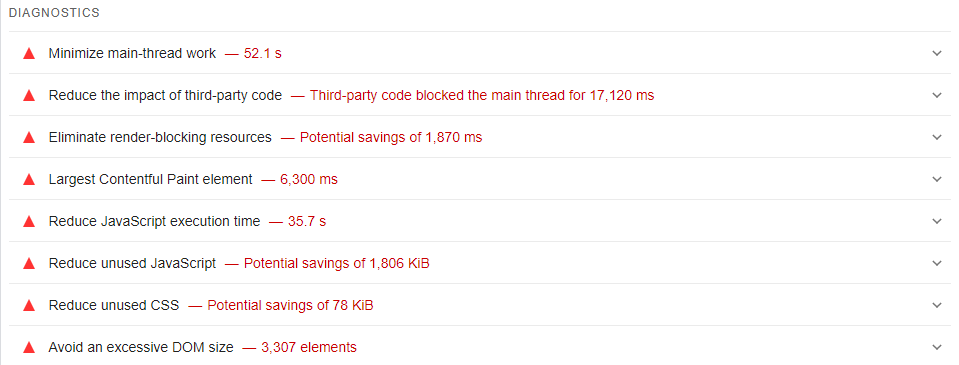The width and height of the screenshot is (959, 365).
Task: Click the red triangle beside Reduce unused CSS
Action: [29, 305]
